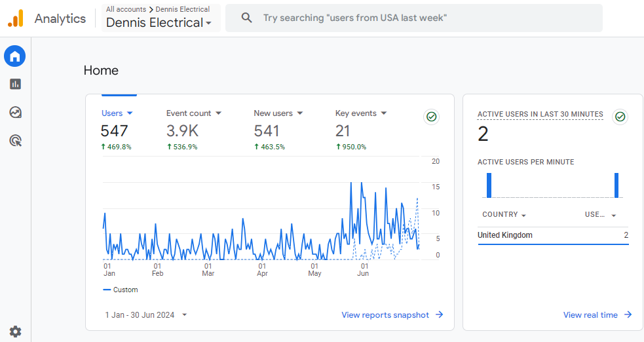Click United Kingdom user count 2
This screenshot has width=644, height=342.
[626, 235]
